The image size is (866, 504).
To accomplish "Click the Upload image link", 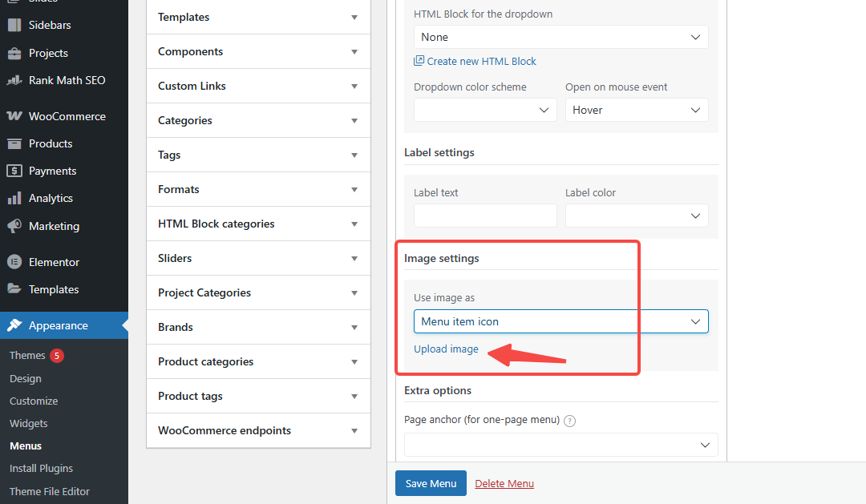I will pyautogui.click(x=446, y=349).
